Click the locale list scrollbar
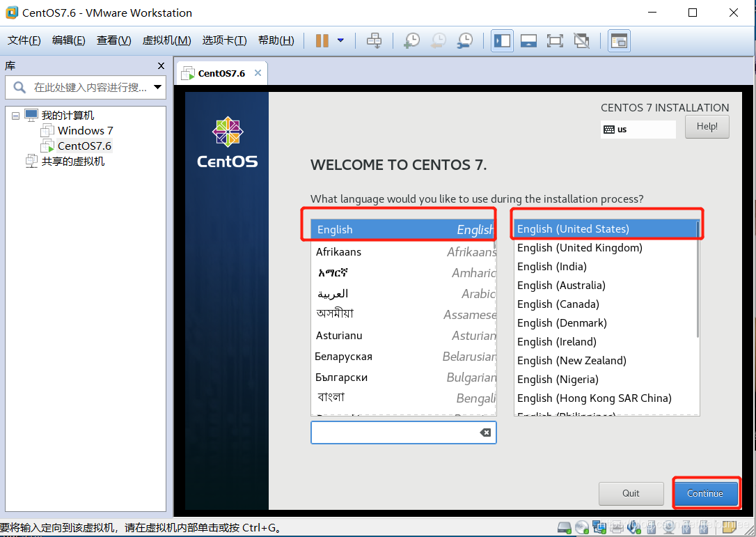Screen dimensions: 756x537 tap(698, 280)
